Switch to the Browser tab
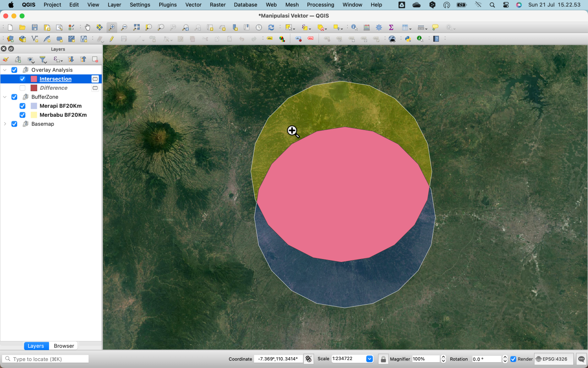The image size is (588, 368). (x=64, y=346)
